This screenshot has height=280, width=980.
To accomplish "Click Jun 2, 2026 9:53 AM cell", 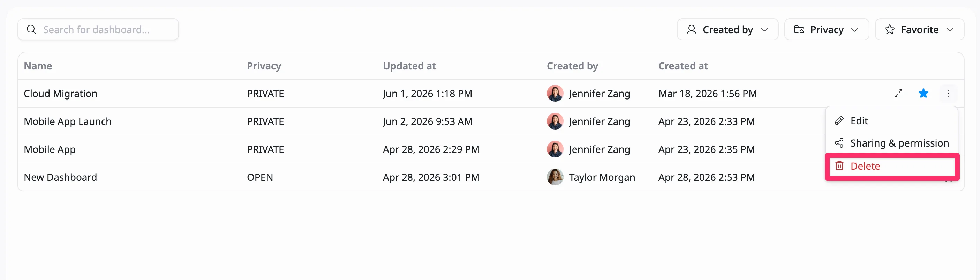I will tap(428, 121).
